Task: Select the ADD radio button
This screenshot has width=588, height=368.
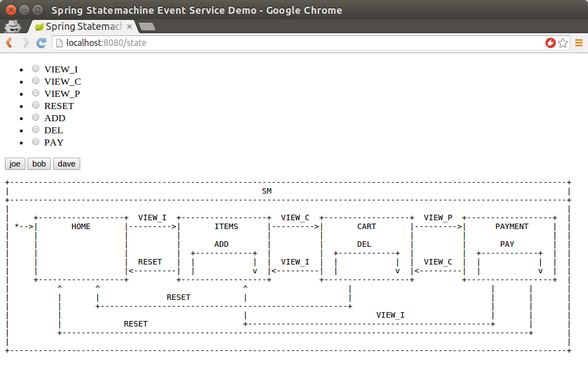Action: 35,117
